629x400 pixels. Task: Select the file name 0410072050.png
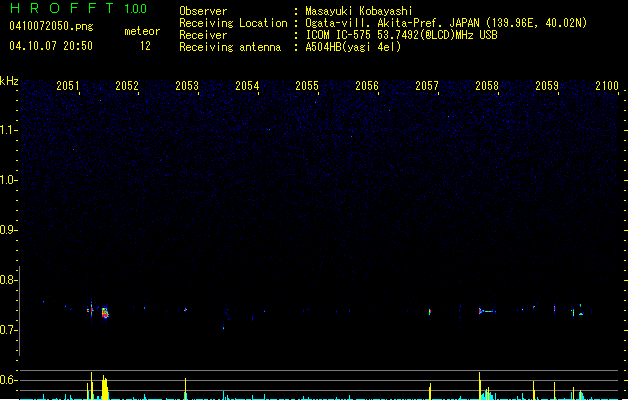tap(51, 26)
